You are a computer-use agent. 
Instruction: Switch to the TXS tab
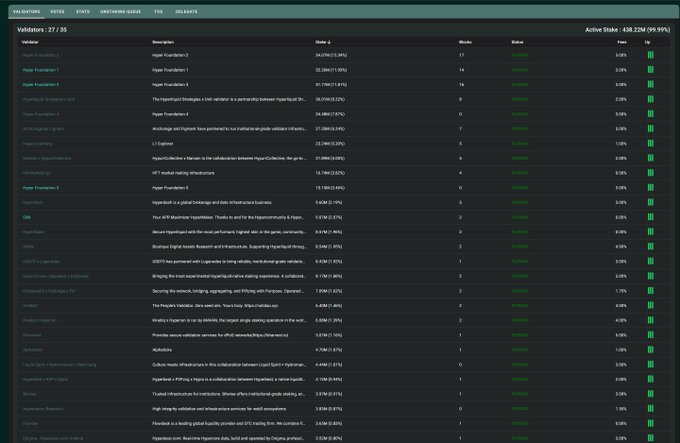pos(158,12)
